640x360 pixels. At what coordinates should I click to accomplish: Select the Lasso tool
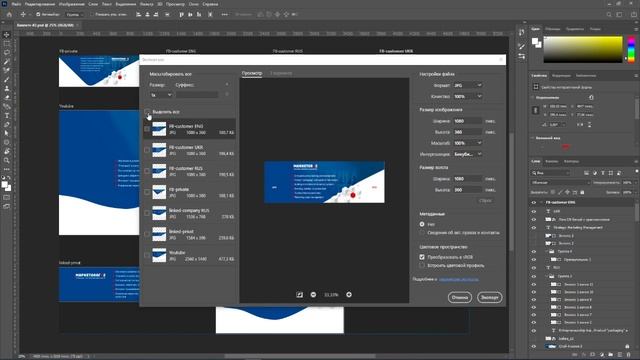pyautogui.click(x=7, y=53)
